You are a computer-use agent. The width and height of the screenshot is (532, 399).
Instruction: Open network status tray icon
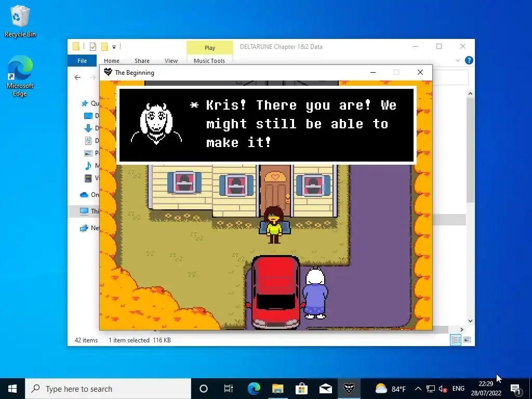coord(431,389)
